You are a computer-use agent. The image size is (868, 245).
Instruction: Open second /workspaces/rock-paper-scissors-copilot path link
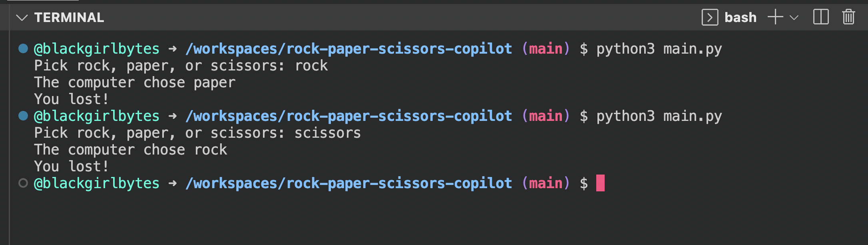point(349,116)
